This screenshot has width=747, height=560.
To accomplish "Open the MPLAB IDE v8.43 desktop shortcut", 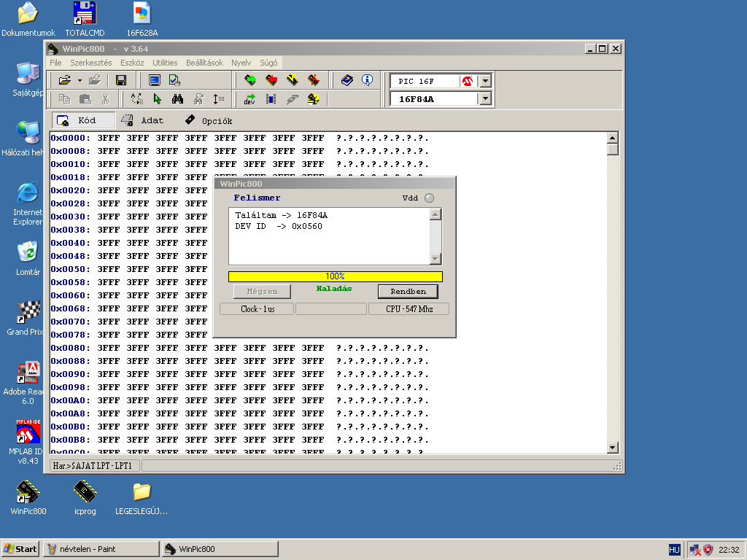I will (x=28, y=442).
